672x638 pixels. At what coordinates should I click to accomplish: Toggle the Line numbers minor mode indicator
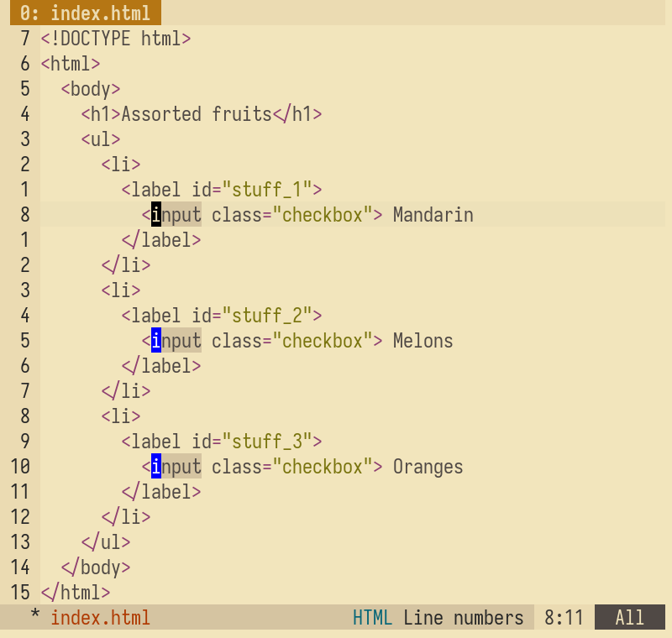point(463,618)
